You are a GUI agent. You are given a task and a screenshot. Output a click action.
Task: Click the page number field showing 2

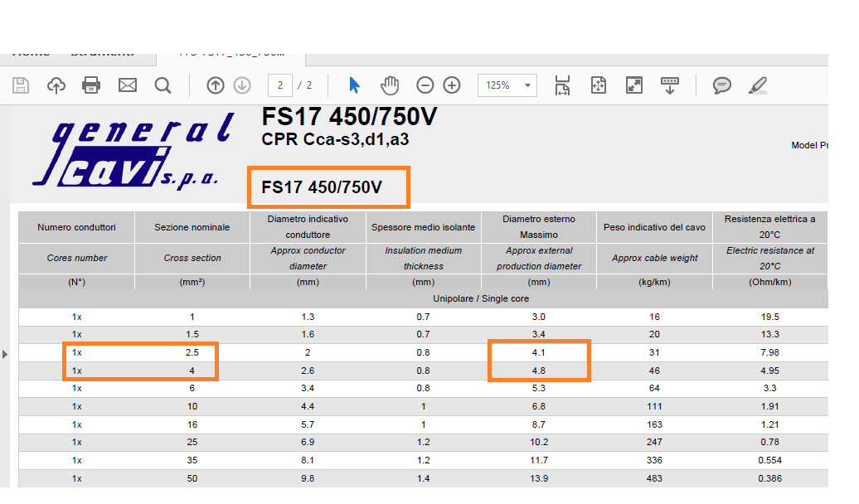(x=280, y=85)
